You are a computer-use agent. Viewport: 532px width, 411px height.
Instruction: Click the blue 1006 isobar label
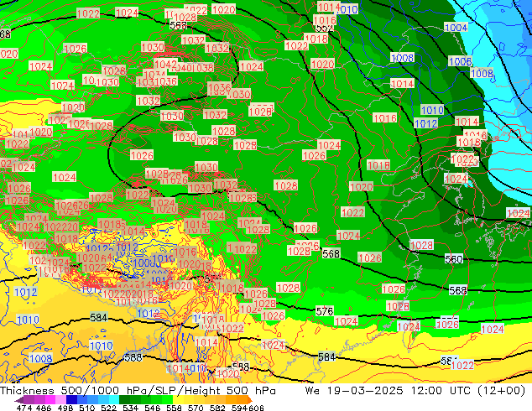[x=460, y=61]
